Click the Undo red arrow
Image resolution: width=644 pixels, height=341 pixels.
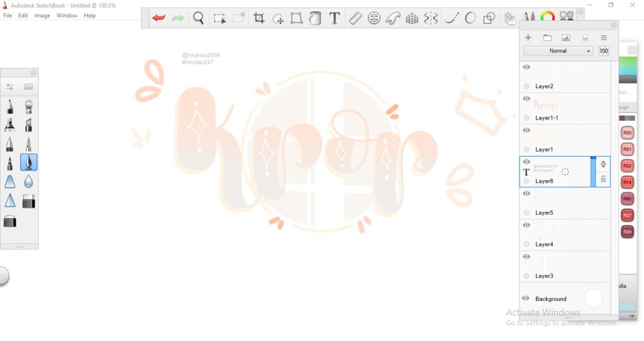pos(158,18)
